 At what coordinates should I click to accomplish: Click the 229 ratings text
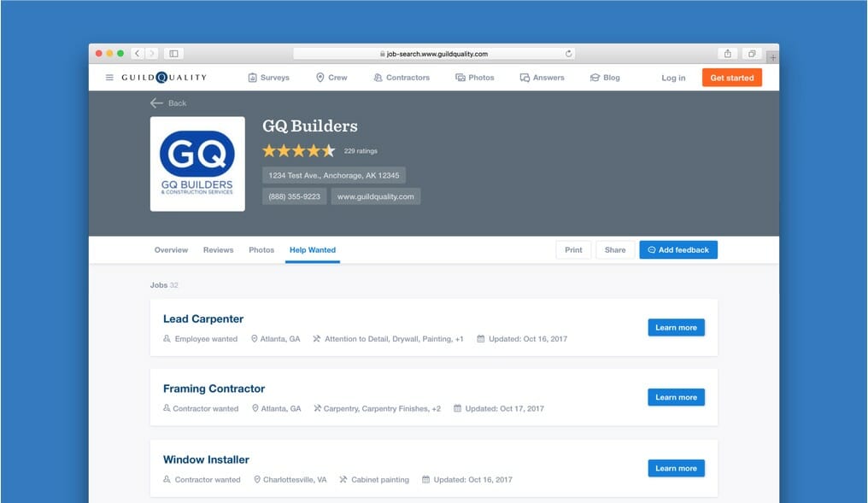[361, 151]
